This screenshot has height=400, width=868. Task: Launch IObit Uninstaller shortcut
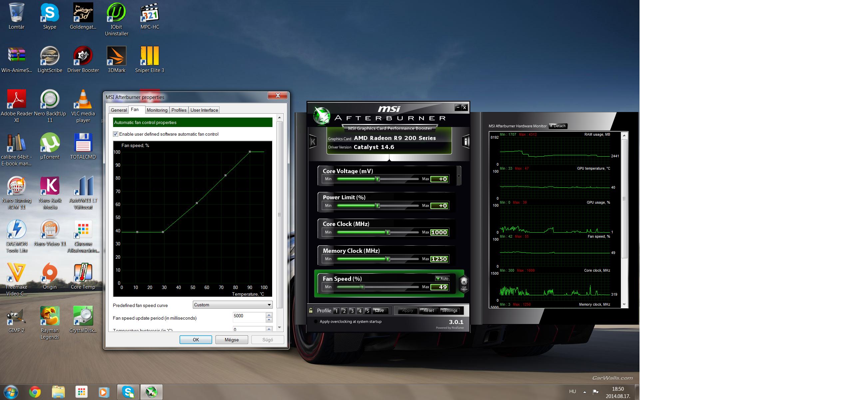(116, 20)
